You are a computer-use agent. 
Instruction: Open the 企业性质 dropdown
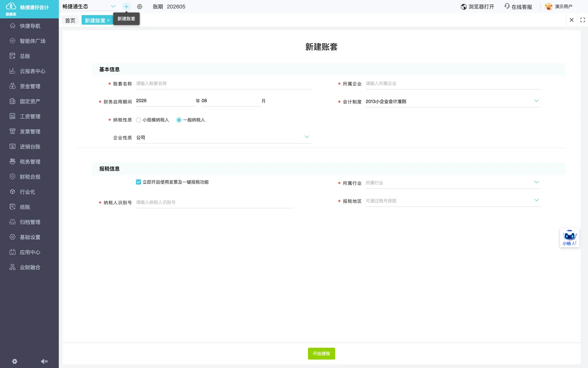(x=223, y=137)
